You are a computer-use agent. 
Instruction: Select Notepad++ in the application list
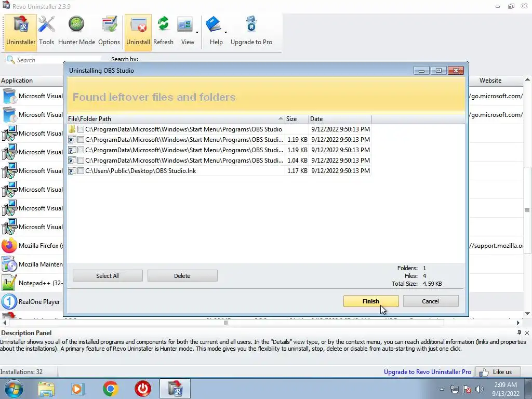(32, 283)
